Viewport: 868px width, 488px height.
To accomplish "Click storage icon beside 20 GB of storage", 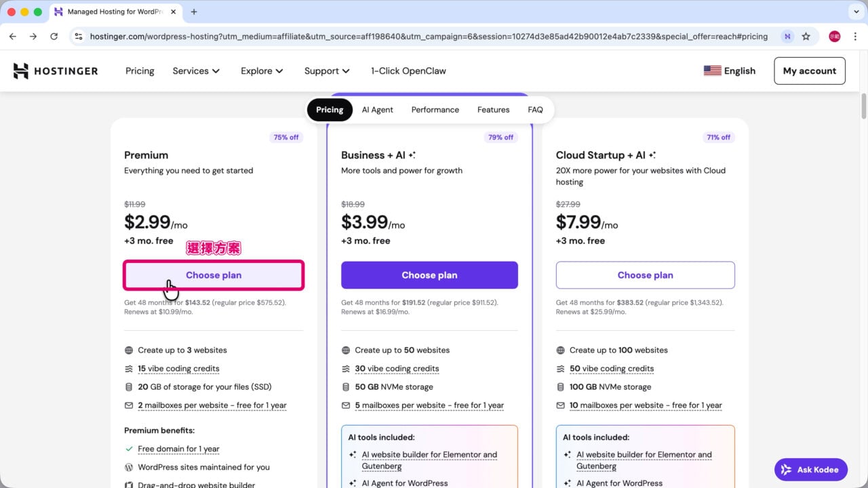I will pos(129,387).
